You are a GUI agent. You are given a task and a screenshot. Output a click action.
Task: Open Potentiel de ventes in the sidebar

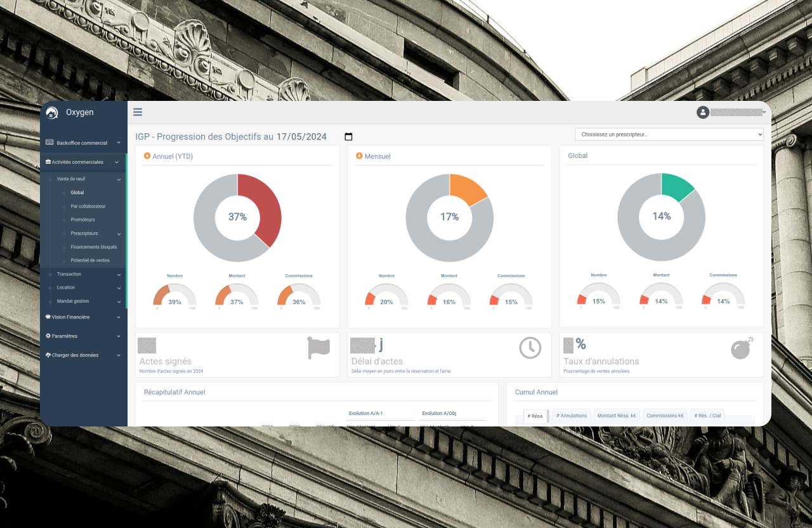[x=90, y=260]
